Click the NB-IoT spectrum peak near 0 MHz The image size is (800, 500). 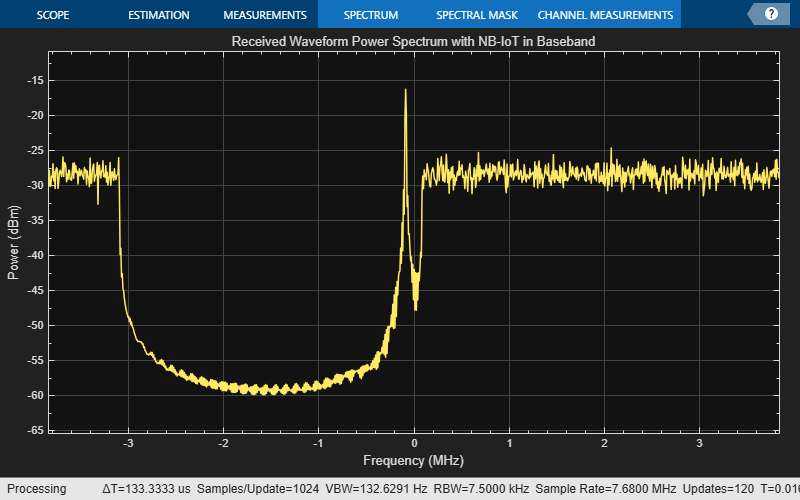[x=405, y=91]
